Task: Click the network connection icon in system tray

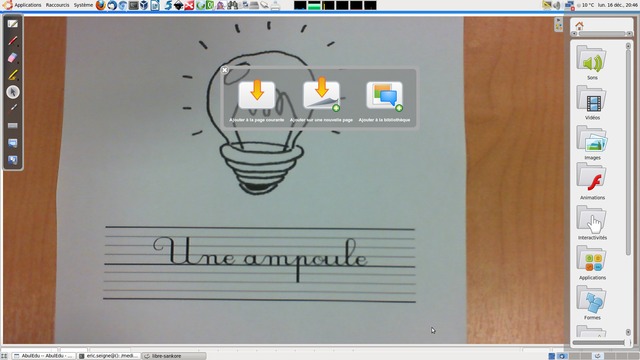Action: [x=569, y=5]
